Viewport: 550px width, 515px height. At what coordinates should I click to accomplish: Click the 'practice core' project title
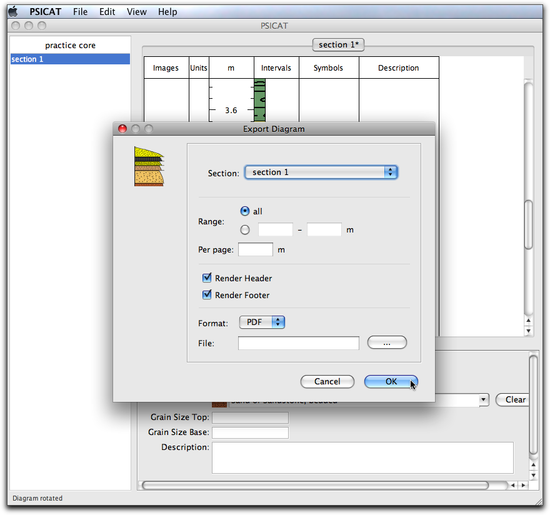[x=70, y=45]
